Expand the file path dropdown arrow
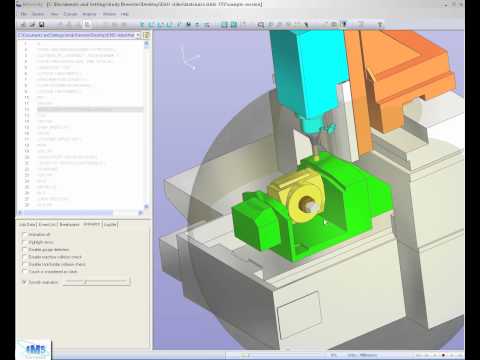Viewport: 480px width, 360px height. click(138, 35)
